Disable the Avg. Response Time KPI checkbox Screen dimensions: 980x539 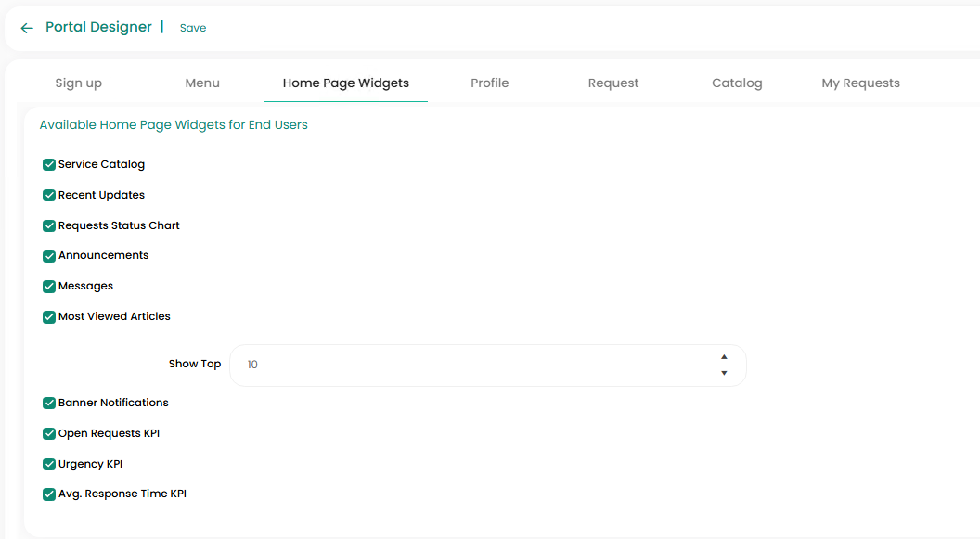click(x=49, y=494)
